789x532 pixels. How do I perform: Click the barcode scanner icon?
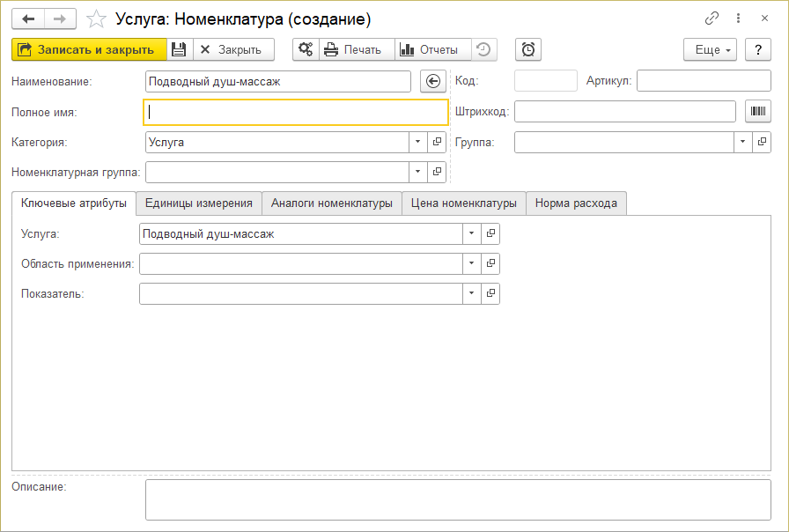(757, 111)
